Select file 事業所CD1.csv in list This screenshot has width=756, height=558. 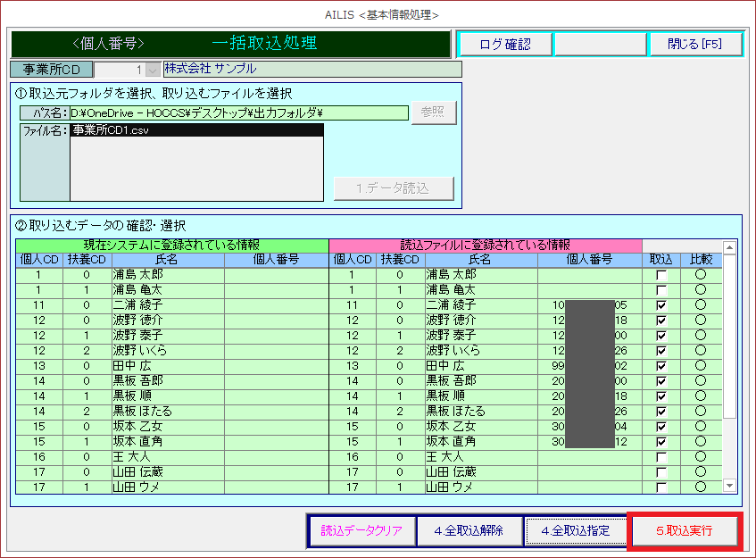coord(196,131)
